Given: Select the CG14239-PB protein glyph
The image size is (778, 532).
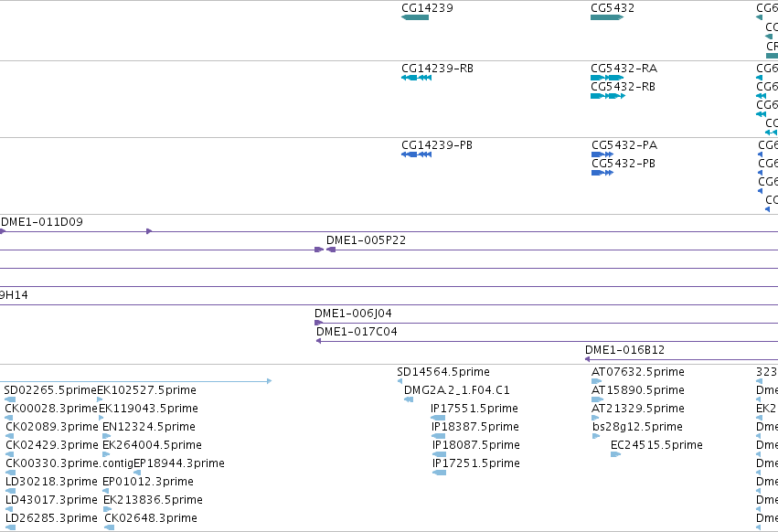Looking at the screenshot, I should pos(416,154).
